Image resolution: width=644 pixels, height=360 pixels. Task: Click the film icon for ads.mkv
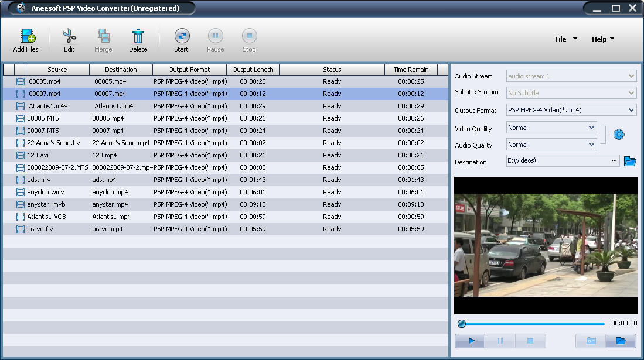coord(20,180)
